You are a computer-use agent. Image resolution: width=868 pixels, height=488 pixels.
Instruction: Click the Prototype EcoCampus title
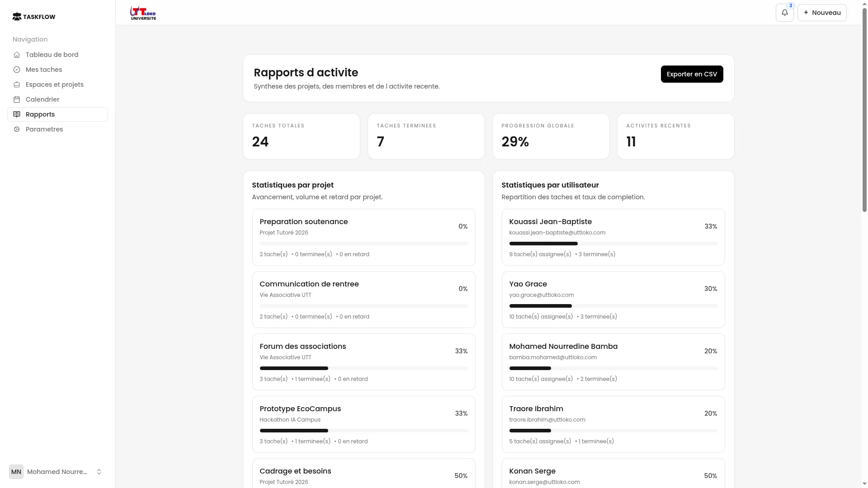(x=300, y=409)
